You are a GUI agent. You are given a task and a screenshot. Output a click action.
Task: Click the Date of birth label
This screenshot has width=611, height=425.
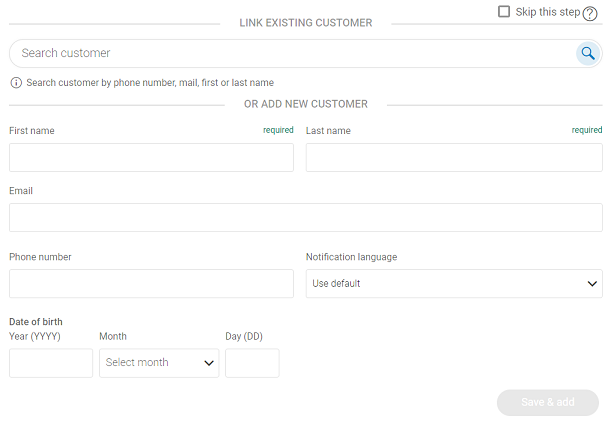pyautogui.click(x=36, y=321)
